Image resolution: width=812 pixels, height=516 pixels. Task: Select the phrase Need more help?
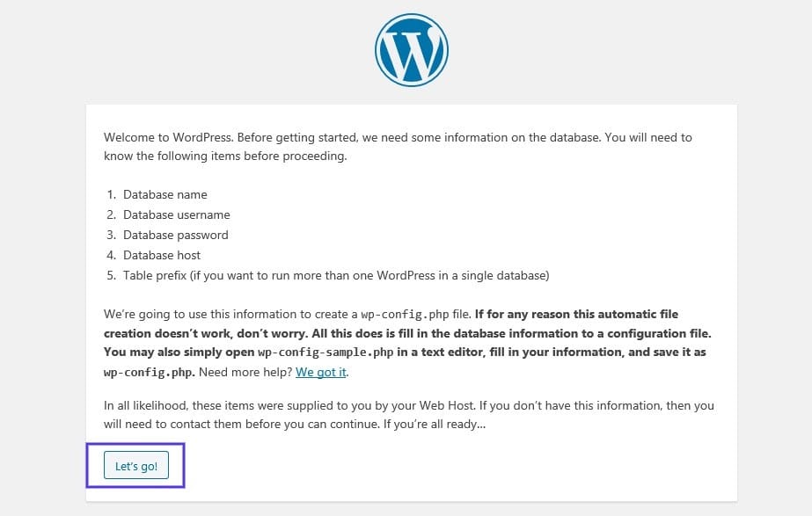point(246,372)
